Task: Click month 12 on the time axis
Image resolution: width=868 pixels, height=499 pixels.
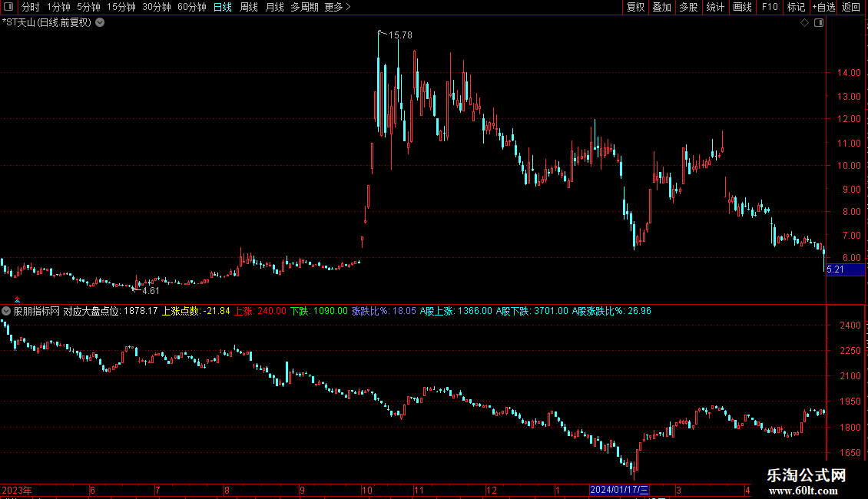Action: [492, 490]
